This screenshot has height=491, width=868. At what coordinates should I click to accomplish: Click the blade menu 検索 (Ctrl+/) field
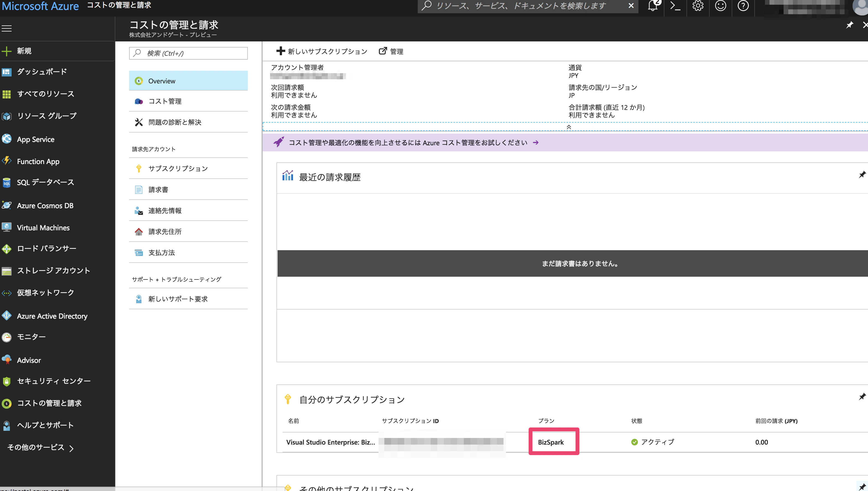click(x=188, y=53)
